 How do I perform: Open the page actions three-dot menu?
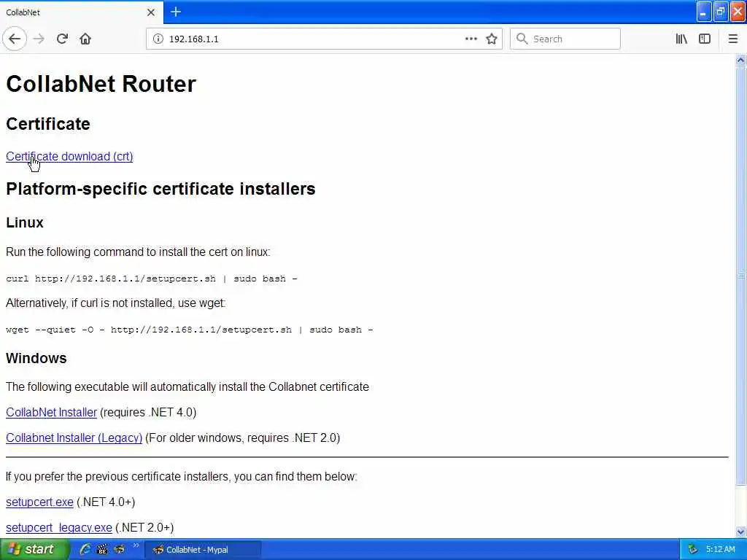(x=471, y=39)
